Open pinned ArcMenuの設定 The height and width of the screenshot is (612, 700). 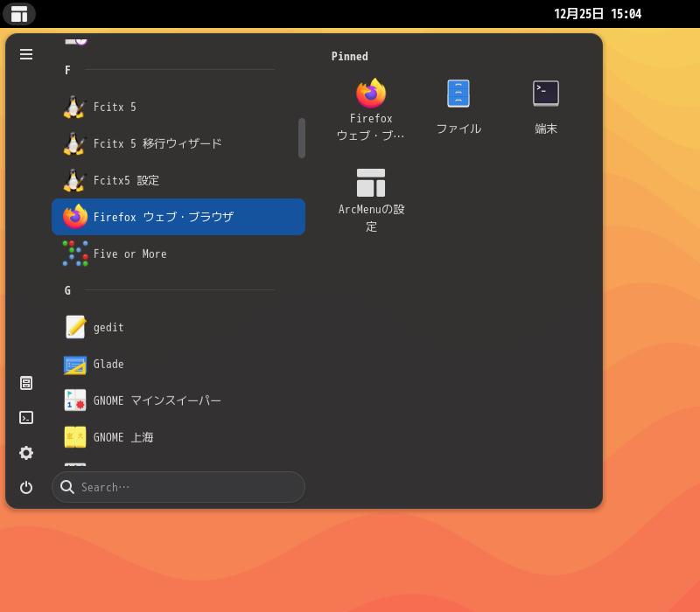click(371, 200)
